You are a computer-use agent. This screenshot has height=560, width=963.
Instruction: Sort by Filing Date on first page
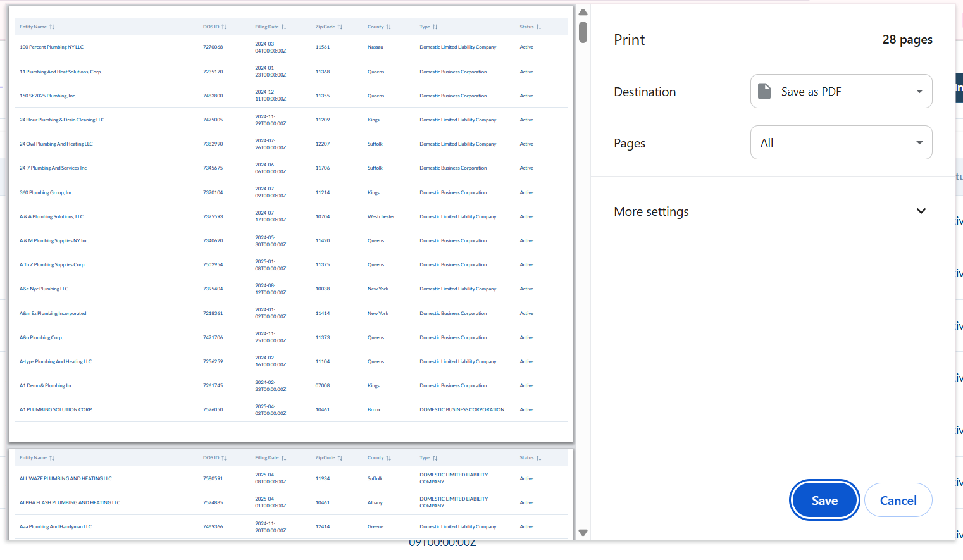pyautogui.click(x=271, y=27)
